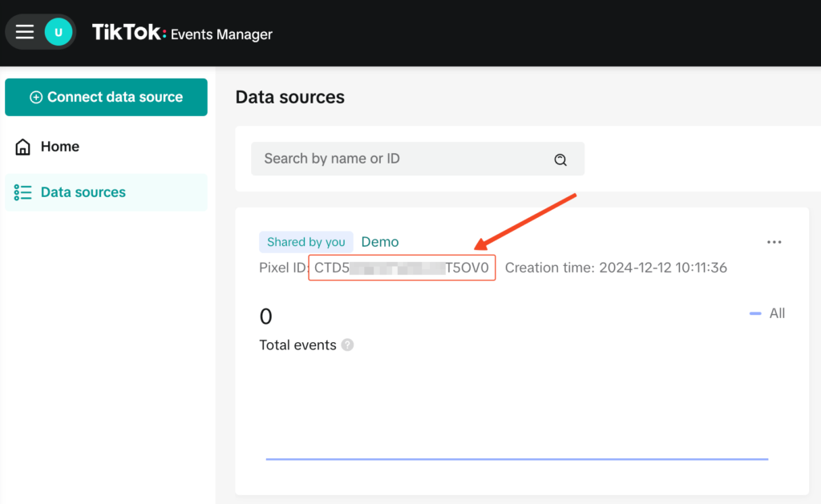Click the Data sources page heading

point(290,97)
